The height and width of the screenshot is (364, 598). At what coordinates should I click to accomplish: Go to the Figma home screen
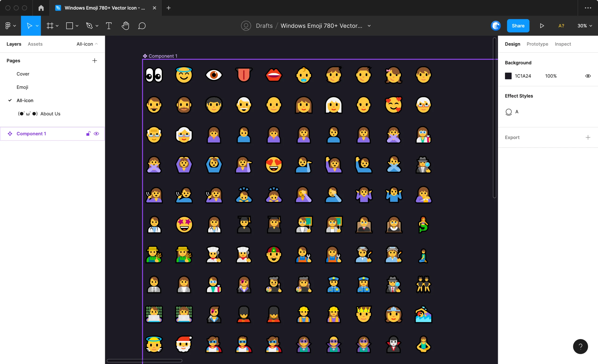coord(41,8)
